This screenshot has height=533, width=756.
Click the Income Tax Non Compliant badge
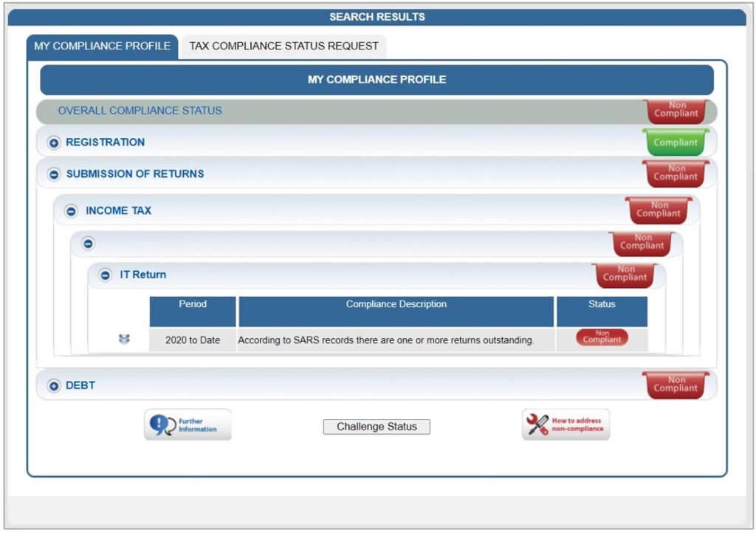(x=658, y=210)
